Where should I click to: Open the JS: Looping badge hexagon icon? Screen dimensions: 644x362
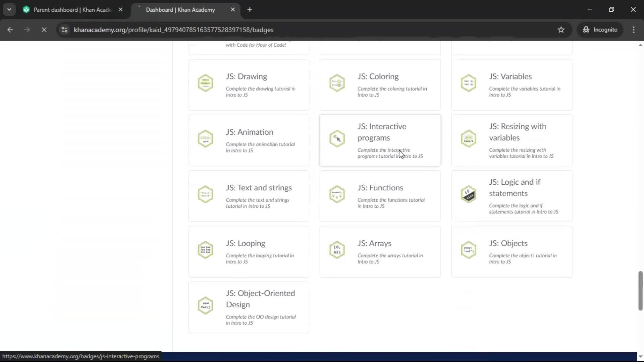click(205, 250)
